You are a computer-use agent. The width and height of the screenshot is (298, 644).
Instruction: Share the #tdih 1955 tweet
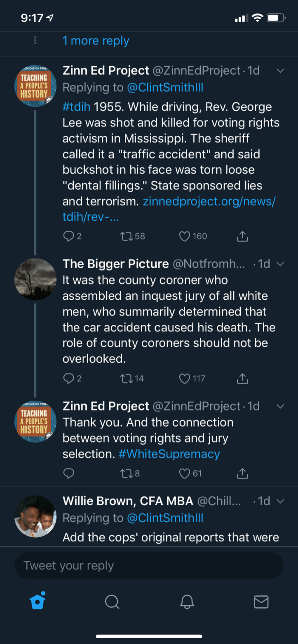coord(243,236)
